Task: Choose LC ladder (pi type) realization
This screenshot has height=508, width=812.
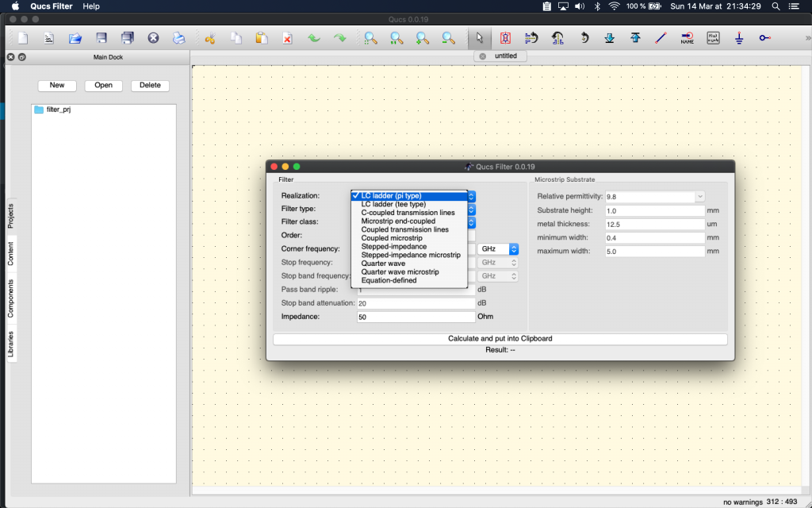Action: 409,196
